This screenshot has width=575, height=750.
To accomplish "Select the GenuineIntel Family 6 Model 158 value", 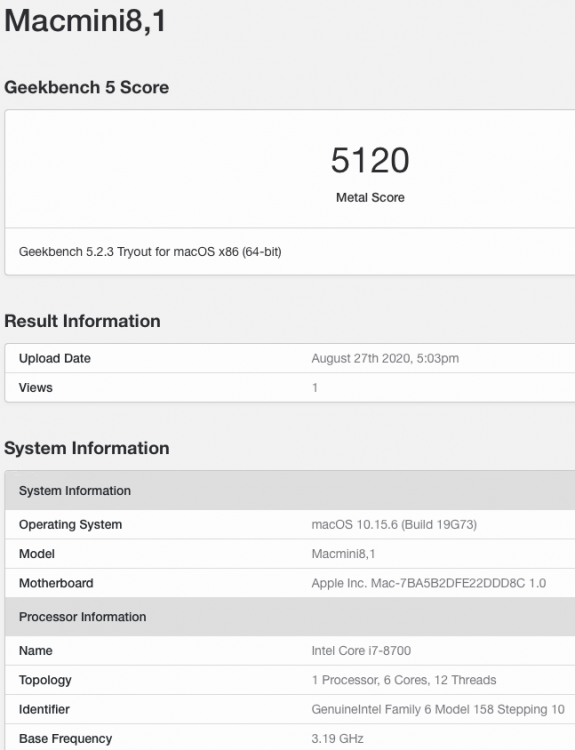I will (438, 709).
